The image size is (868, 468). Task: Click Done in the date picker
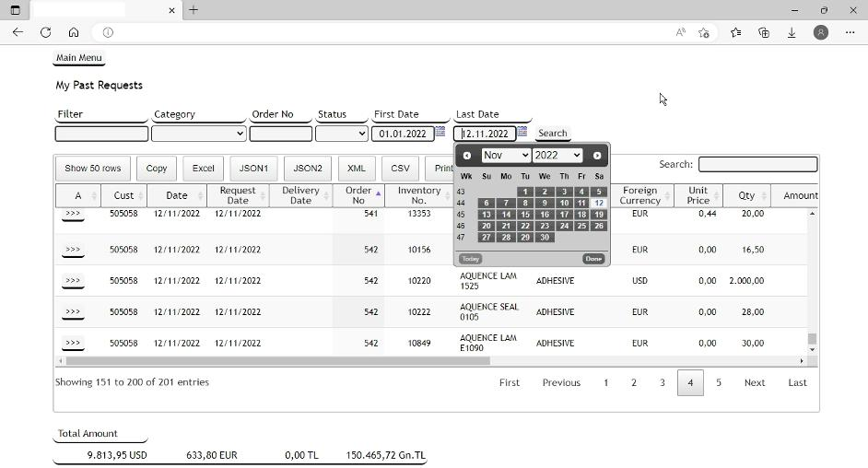tap(592, 259)
